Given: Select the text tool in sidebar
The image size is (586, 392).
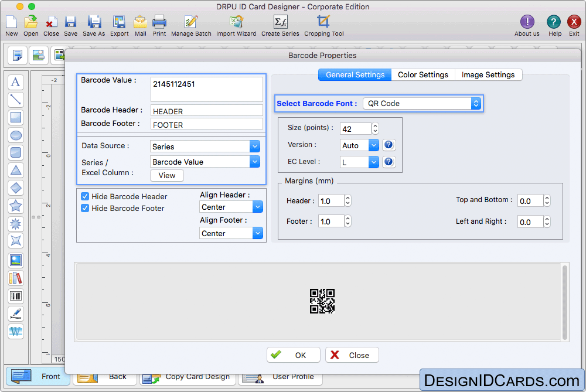Looking at the screenshot, I should pyautogui.click(x=16, y=82).
